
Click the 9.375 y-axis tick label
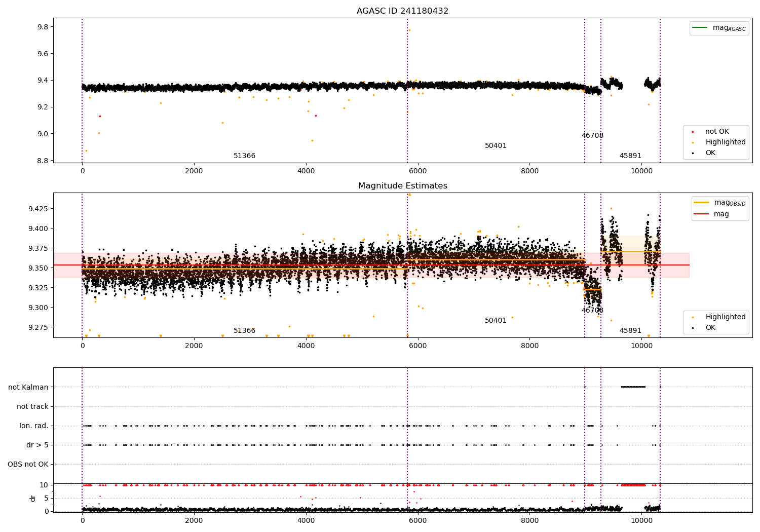point(38,248)
